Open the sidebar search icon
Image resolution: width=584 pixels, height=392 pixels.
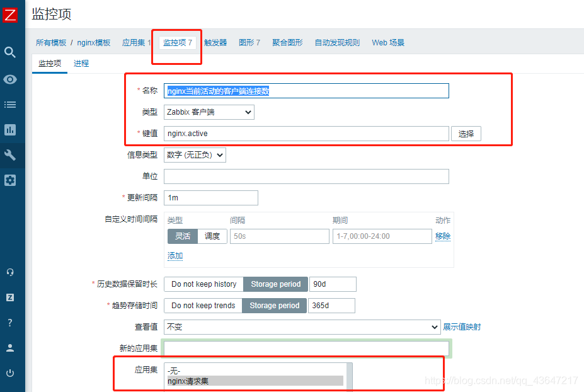10,52
